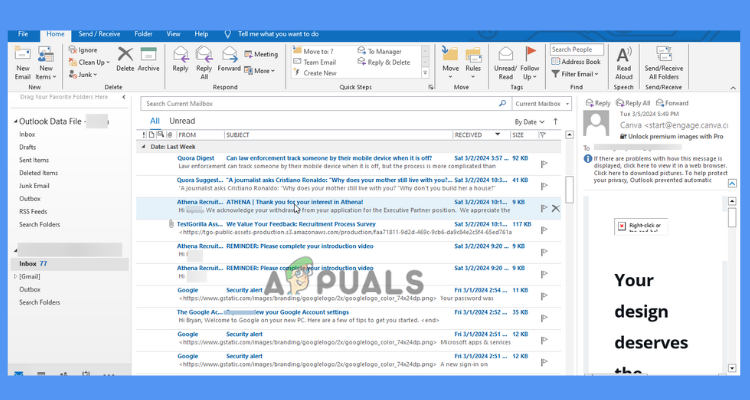Click the search magnifier icon
The width and height of the screenshot is (750, 400).
[502, 103]
